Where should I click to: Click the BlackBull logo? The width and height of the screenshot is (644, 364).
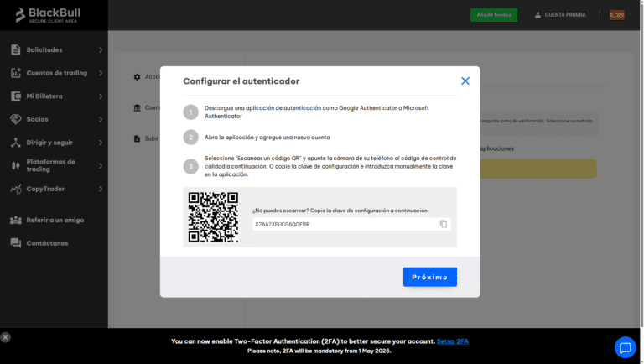[x=46, y=15]
